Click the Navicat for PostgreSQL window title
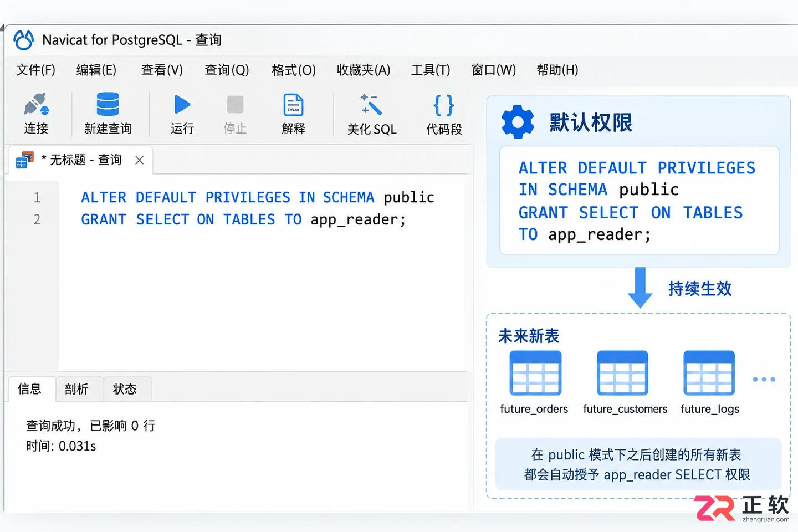 tap(132, 40)
